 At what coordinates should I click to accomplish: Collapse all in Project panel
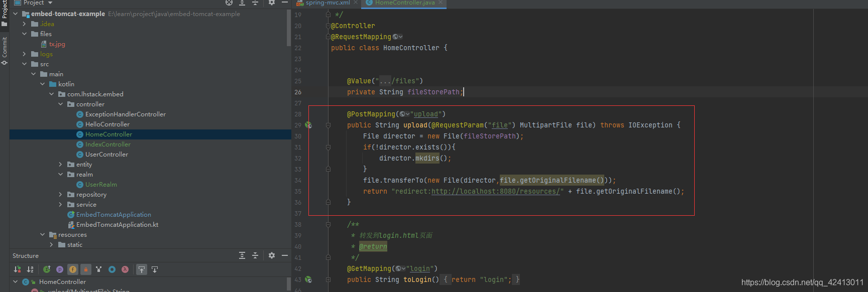[255, 3]
